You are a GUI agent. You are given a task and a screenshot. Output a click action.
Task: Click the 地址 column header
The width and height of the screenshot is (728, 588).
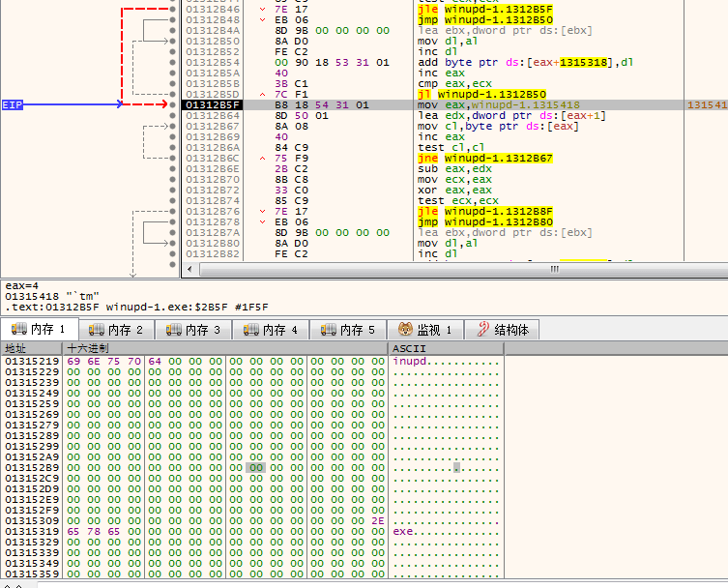pyautogui.click(x=32, y=348)
